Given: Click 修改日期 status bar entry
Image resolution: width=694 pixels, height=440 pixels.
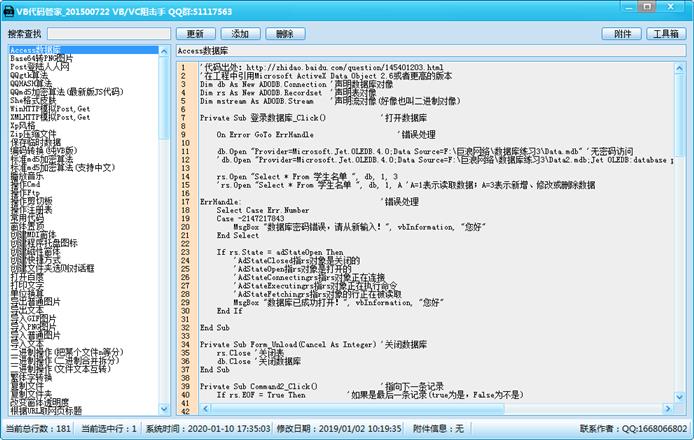Looking at the screenshot, I should pyautogui.click(x=339, y=428).
